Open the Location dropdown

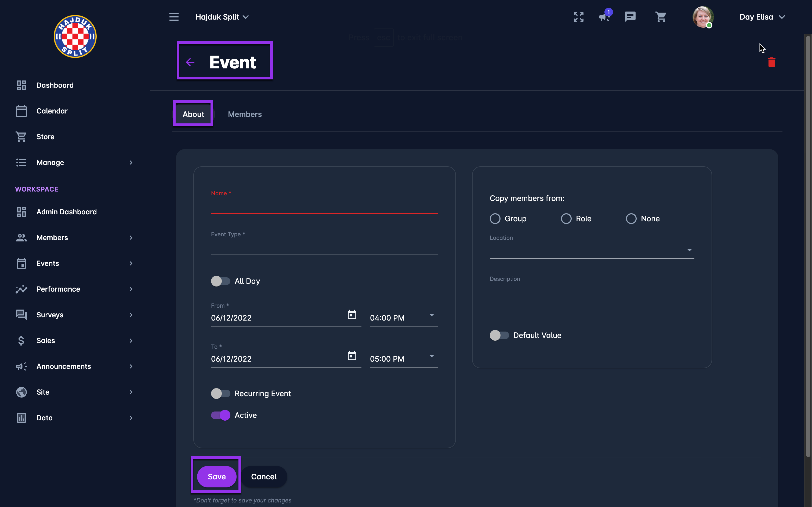(x=592, y=250)
